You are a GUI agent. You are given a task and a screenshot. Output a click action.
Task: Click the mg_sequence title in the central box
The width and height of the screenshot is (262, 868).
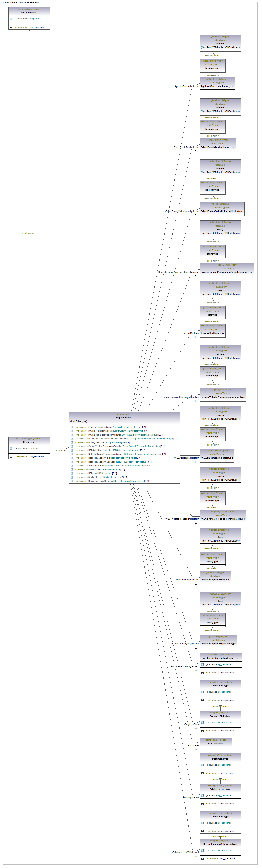(x=124, y=418)
